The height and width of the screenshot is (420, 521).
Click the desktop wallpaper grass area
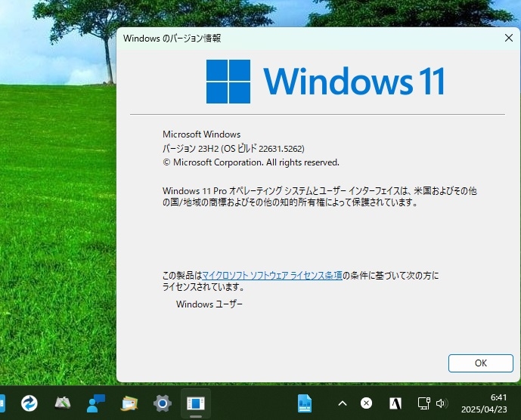pos(57,233)
